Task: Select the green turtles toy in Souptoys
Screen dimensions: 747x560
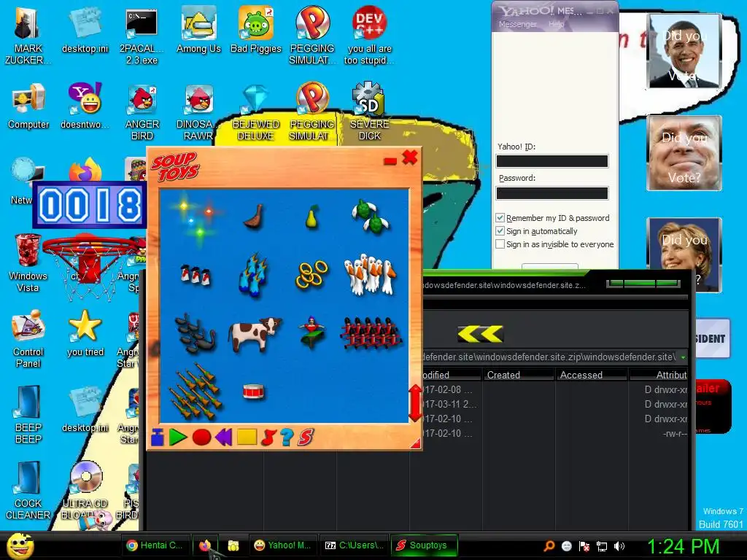Action: pos(371,217)
